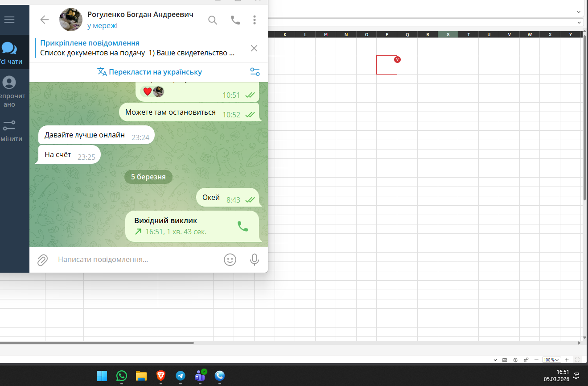This screenshot has width=588, height=386.
Task: Expand the spreadsheet formula bar dropdown
Action: [x=579, y=22]
